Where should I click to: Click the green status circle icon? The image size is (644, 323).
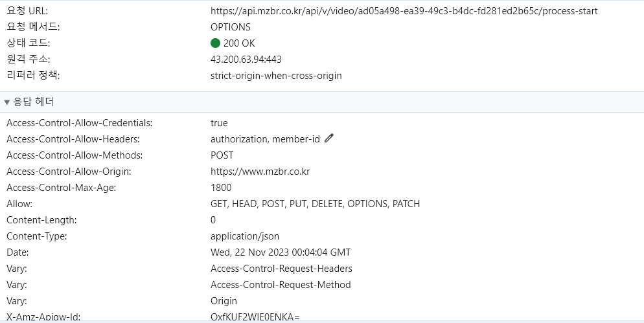tap(215, 43)
